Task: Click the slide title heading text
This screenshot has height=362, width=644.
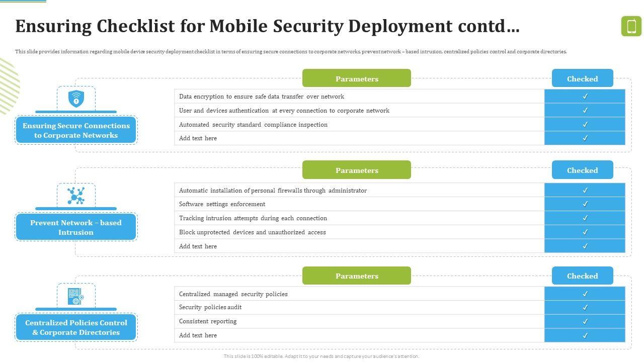Action: point(267,26)
